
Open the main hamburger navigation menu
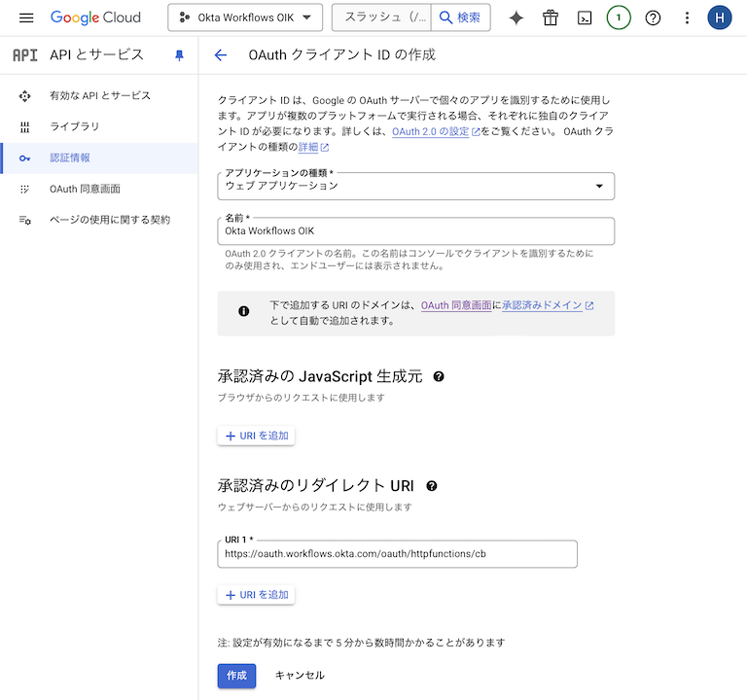(26, 17)
